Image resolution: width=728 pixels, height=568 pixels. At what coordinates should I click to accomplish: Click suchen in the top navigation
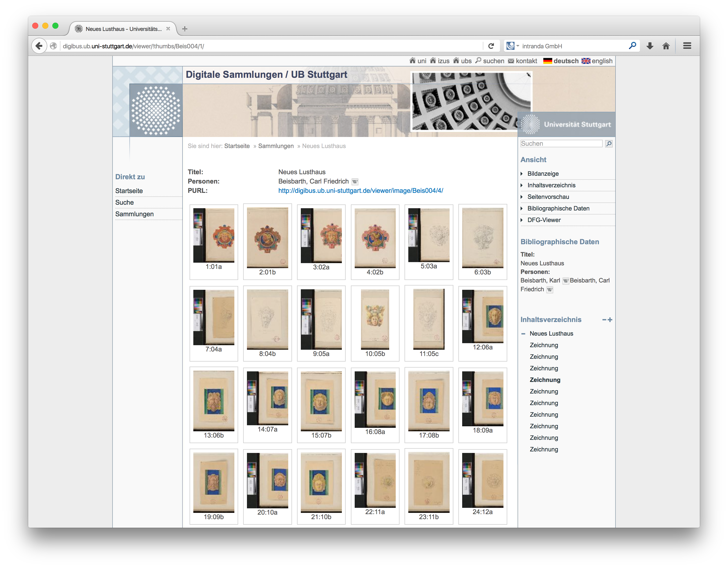tap(490, 61)
